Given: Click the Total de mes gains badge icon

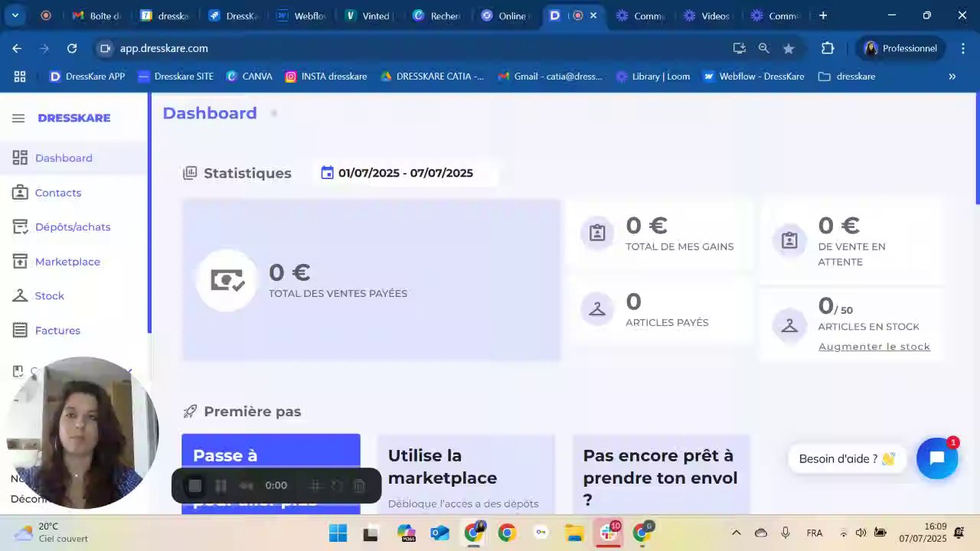Looking at the screenshot, I should (597, 233).
